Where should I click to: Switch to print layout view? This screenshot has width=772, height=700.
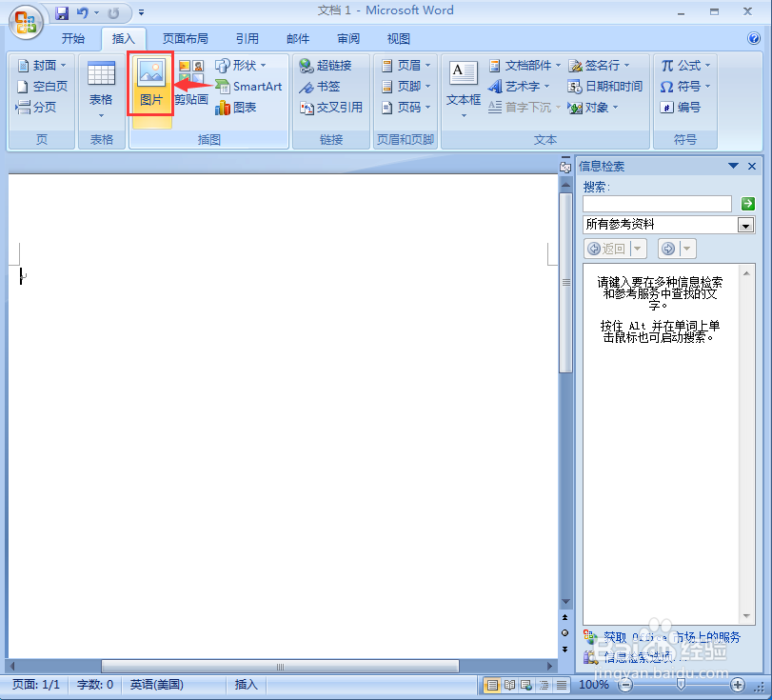coord(491,685)
